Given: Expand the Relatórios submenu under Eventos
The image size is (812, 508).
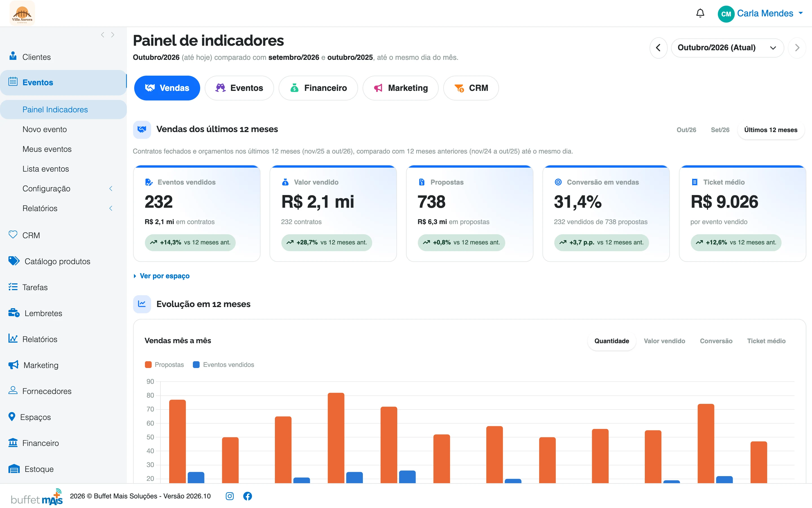Looking at the screenshot, I should click(x=111, y=208).
